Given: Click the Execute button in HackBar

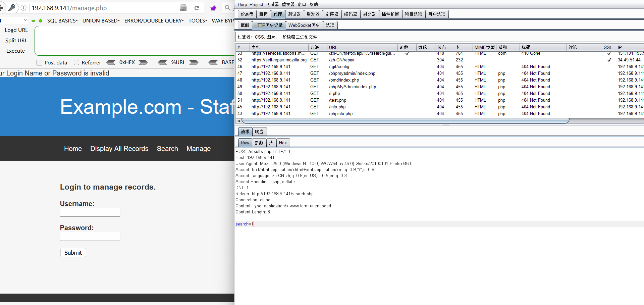Looking at the screenshot, I should tap(15, 51).
